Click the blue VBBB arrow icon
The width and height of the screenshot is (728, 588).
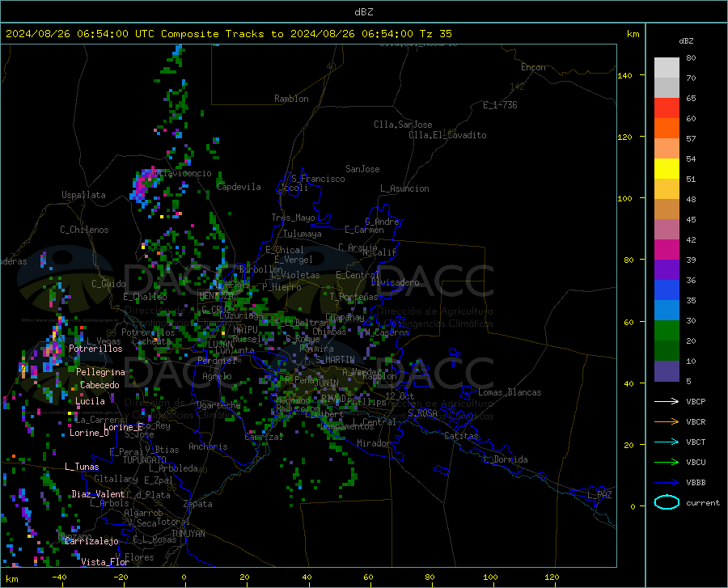pyautogui.click(x=667, y=482)
